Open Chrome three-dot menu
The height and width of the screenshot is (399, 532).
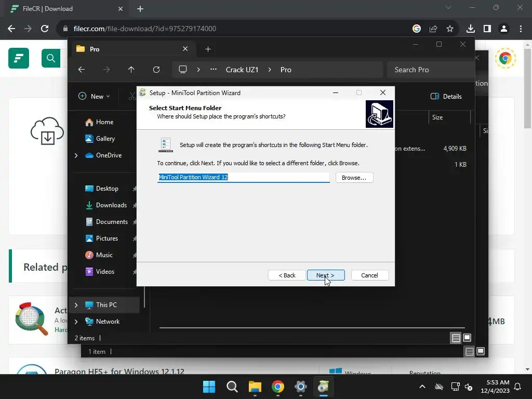[x=521, y=29]
